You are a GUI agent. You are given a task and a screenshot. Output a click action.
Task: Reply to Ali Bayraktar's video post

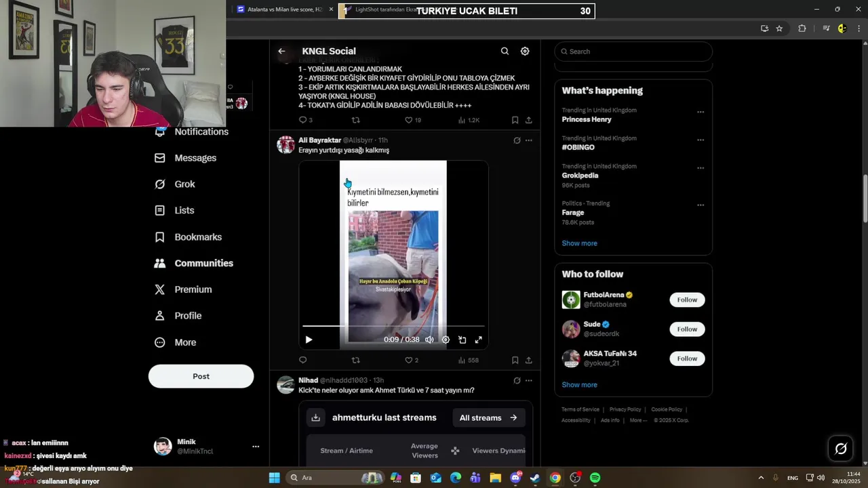(303, 360)
